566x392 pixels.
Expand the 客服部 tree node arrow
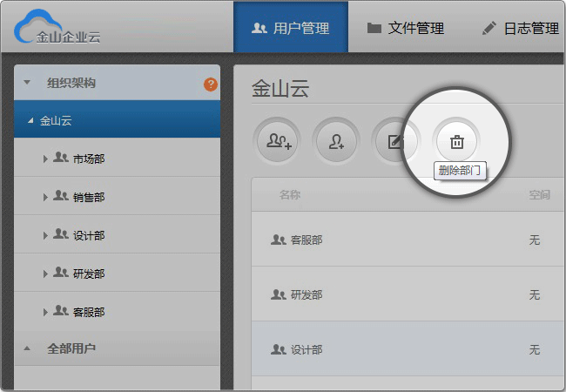point(45,312)
